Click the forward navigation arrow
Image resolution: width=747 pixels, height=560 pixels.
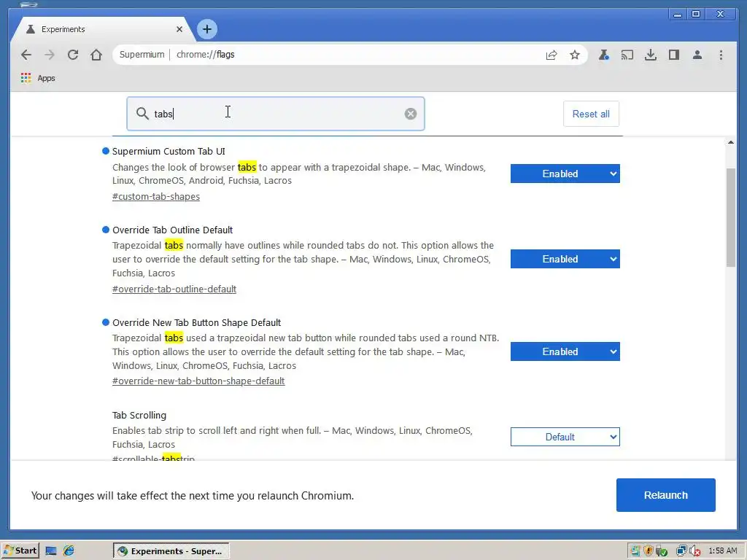50,55
